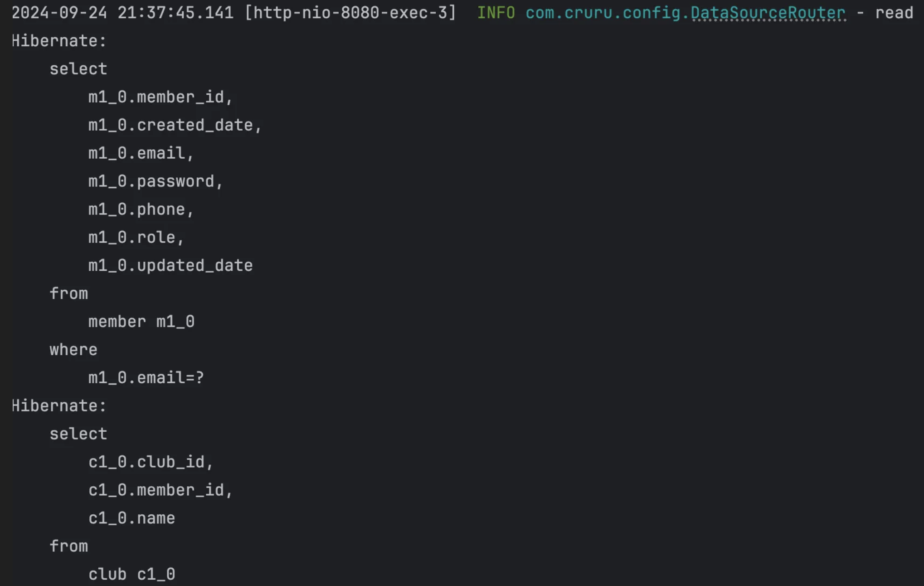924x586 pixels.
Task: Click the m1_0.updated_date line
Action: tap(170, 266)
